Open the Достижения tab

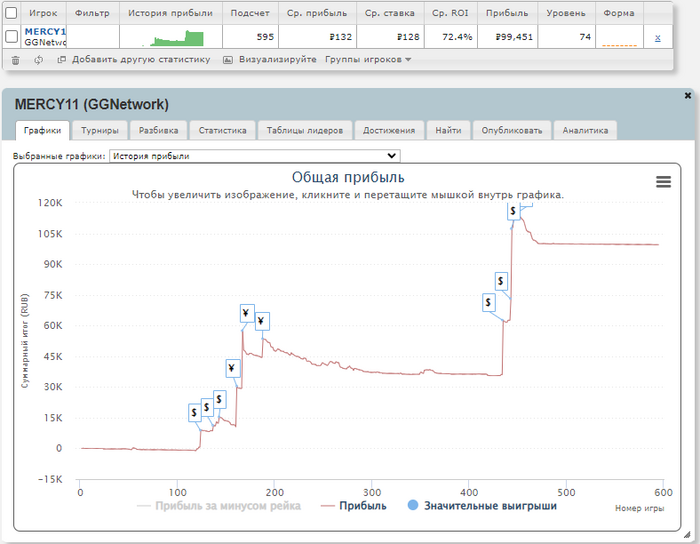click(x=389, y=130)
